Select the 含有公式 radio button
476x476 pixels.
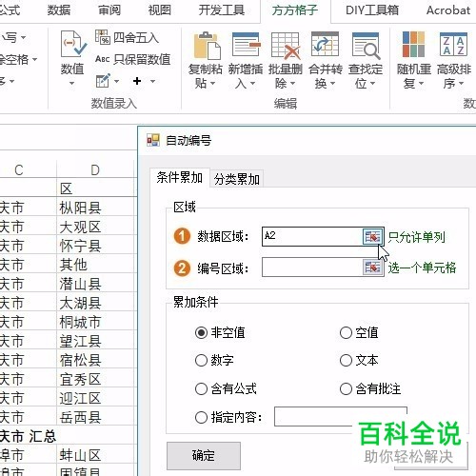(201, 388)
